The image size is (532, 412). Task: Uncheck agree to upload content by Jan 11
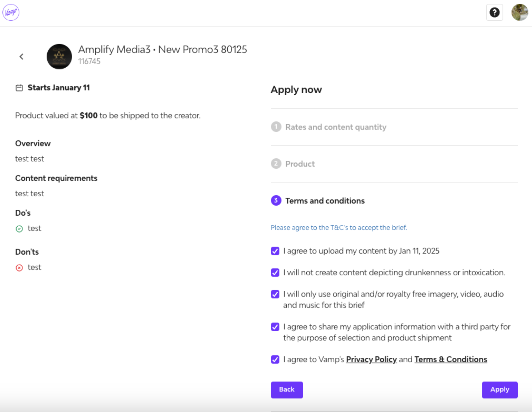[x=275, y=251]
